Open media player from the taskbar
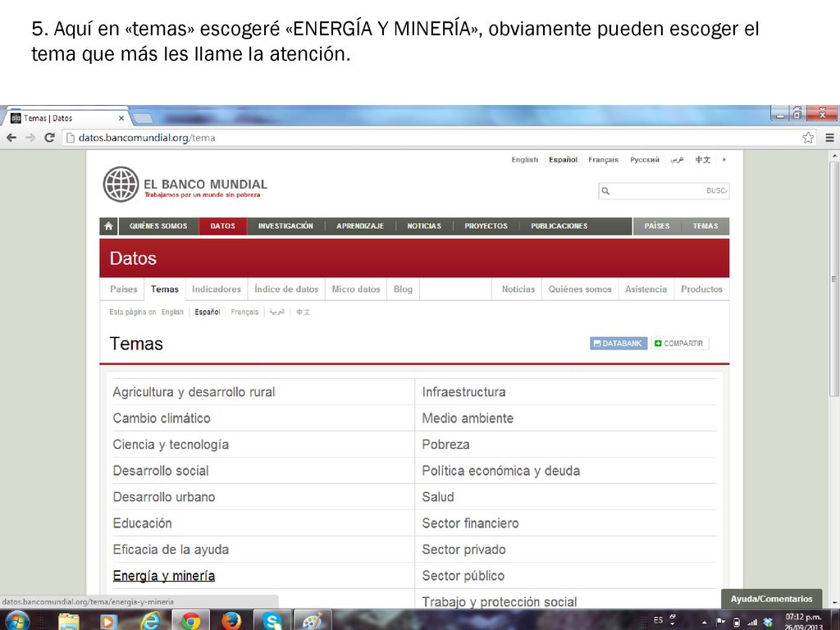Image resolution: width=840 pixels, height=630 pixels. [107, 622]
